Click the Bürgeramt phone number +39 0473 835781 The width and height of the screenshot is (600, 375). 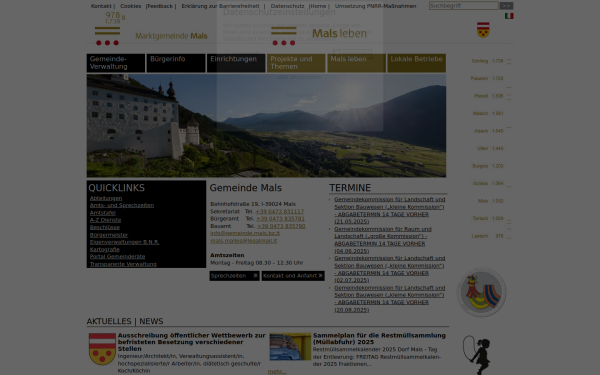click(280, 219)
